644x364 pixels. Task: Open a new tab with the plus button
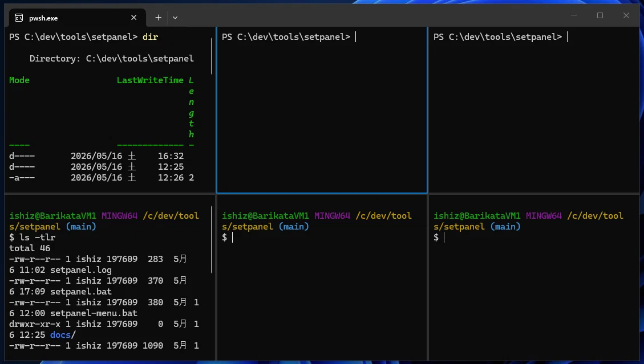click(158, 18)
